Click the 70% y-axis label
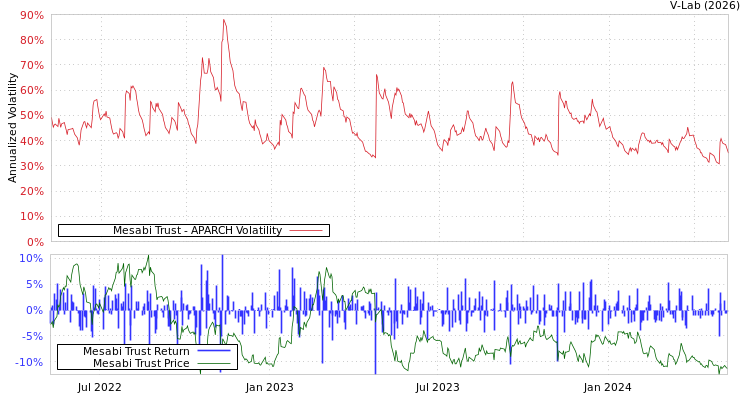The height and width of the screenshot is (400, 750). (x=31, y=66)
